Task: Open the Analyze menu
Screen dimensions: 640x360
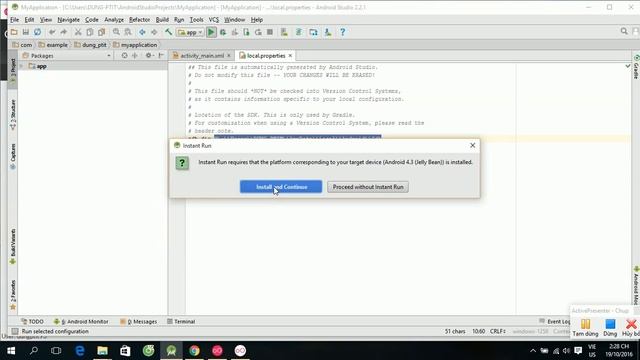Action: coord(114,20)
